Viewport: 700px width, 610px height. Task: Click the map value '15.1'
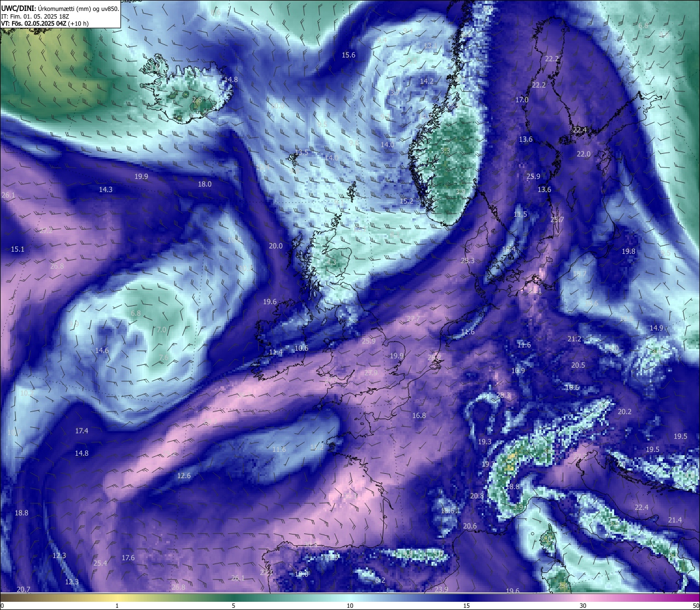point(17,249)
